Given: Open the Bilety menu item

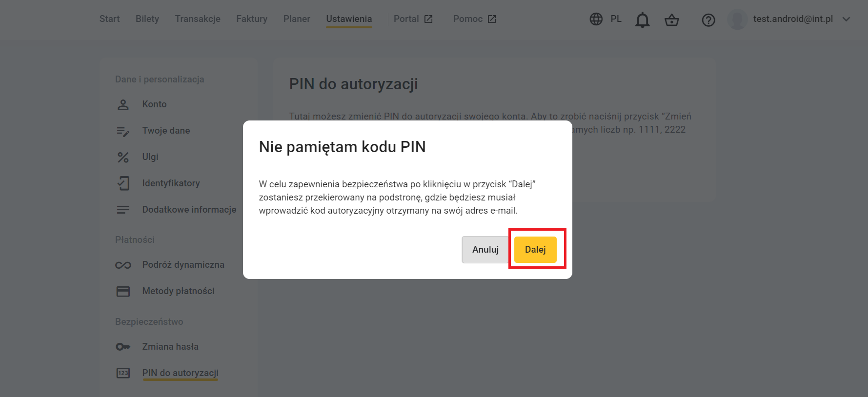Looking at the screenshot, I should 147,19.
